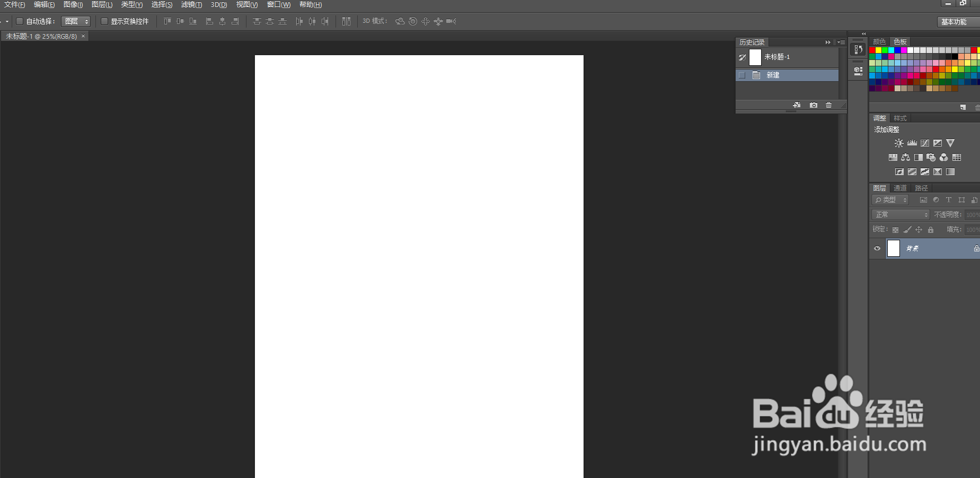The image size is (980, 478).
Task: Toggle history brush source for 未标题-1 snapshot
Action: tap(743, 57)
